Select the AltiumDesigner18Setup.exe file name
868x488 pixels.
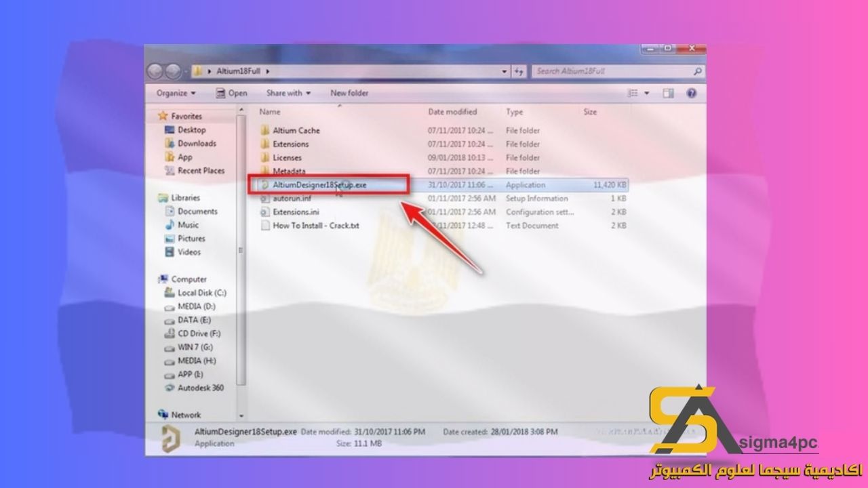pyautogui.click(x=319, y=185)
